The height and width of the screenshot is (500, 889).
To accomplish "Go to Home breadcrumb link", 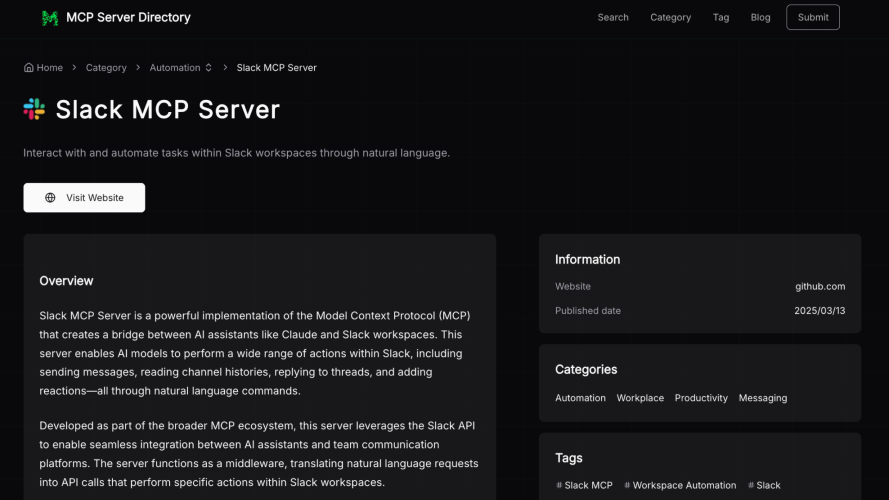I will 49,67.
